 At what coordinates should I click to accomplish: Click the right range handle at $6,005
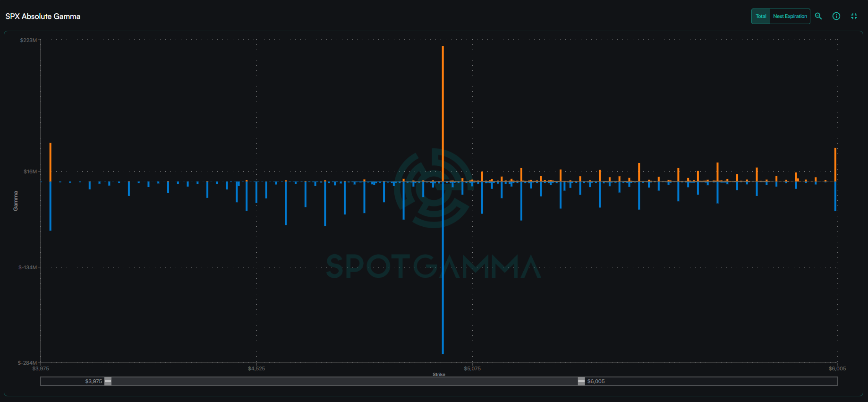pos(581,381)
